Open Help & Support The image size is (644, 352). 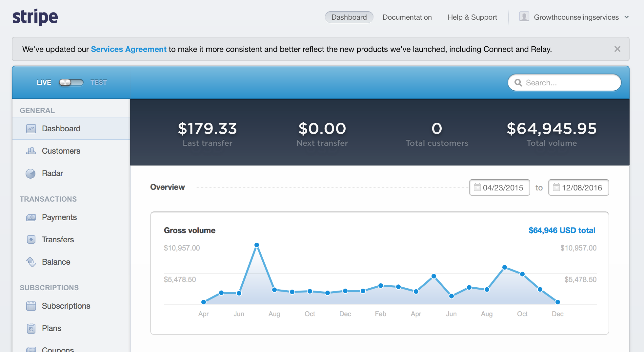point(473,17)
